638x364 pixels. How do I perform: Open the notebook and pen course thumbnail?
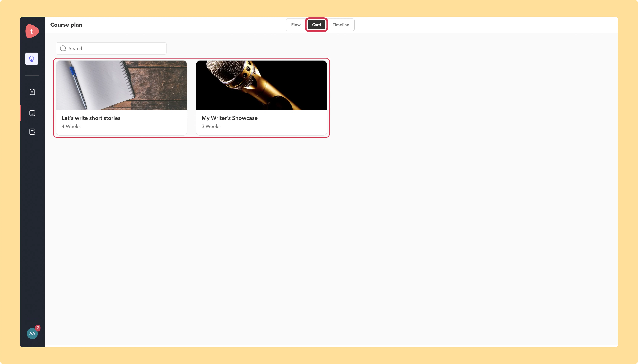(122, 86)
